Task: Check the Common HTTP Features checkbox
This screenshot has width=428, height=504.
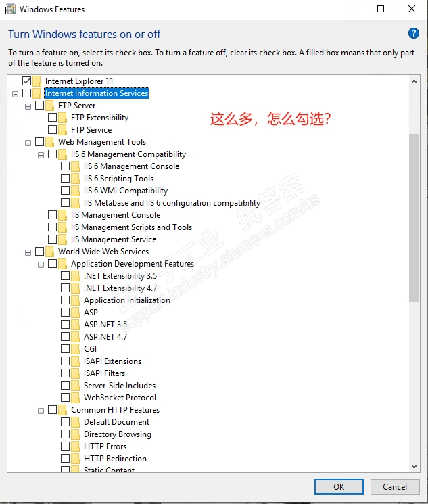Action: 52,410
